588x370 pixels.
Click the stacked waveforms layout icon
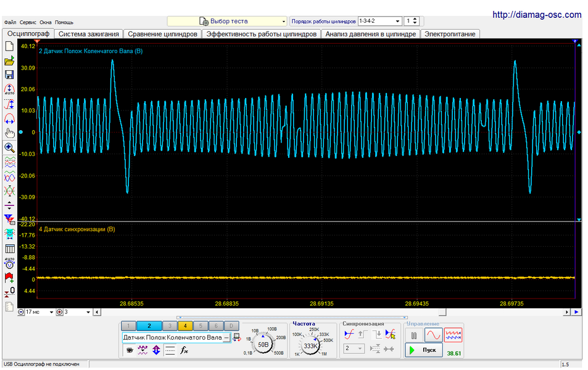click(x=9, y=162)
